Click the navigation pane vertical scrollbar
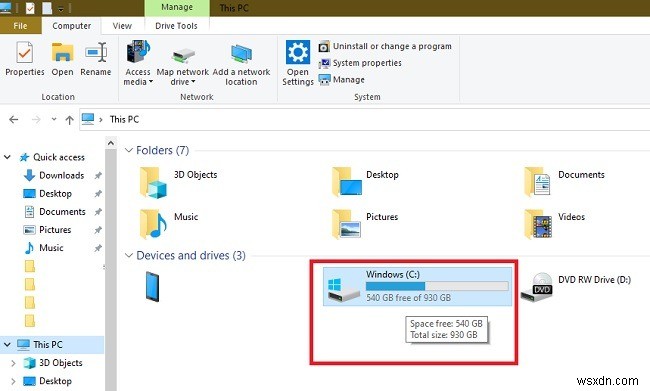This screenshot has height=391, width=650. pyautogui.click(x=111, y=270)
